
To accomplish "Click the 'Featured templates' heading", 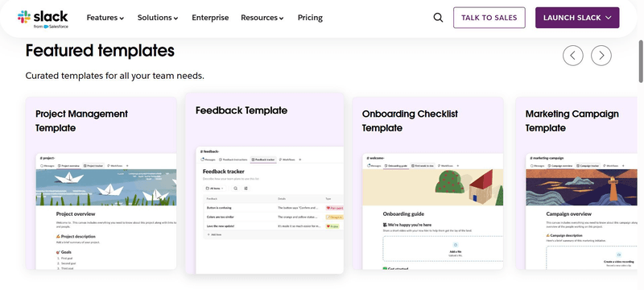I will [x=100, y=51].
